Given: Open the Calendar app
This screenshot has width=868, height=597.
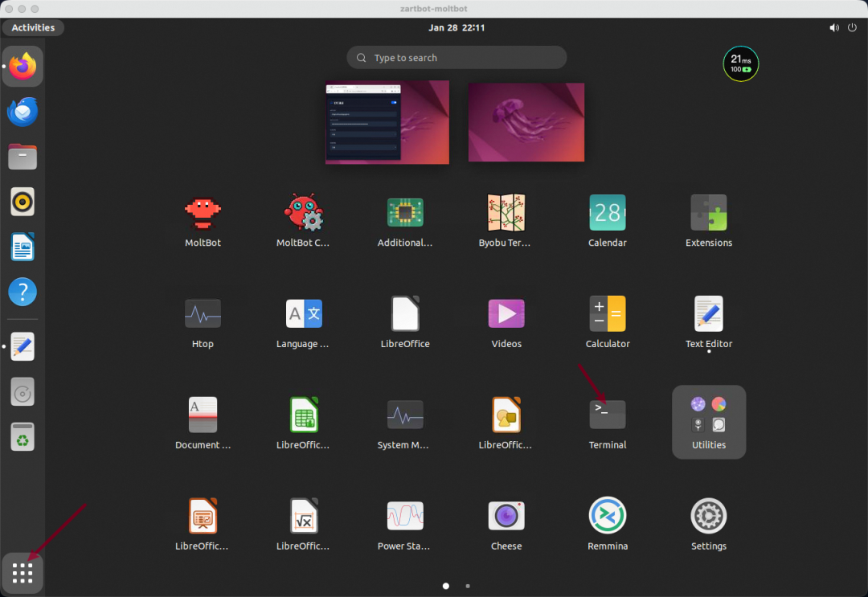Looking at the screenshot, I should (607, 214).
